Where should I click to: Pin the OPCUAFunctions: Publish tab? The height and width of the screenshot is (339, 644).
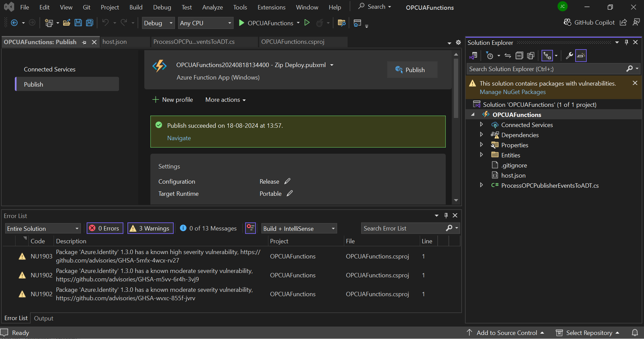click(84, 42)
